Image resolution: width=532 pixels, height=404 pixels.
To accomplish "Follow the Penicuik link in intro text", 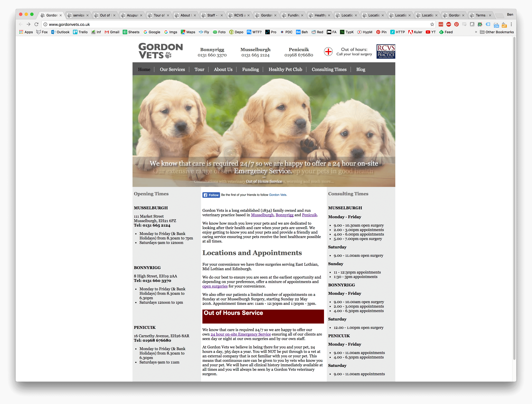I will click(x=309, y=215).
